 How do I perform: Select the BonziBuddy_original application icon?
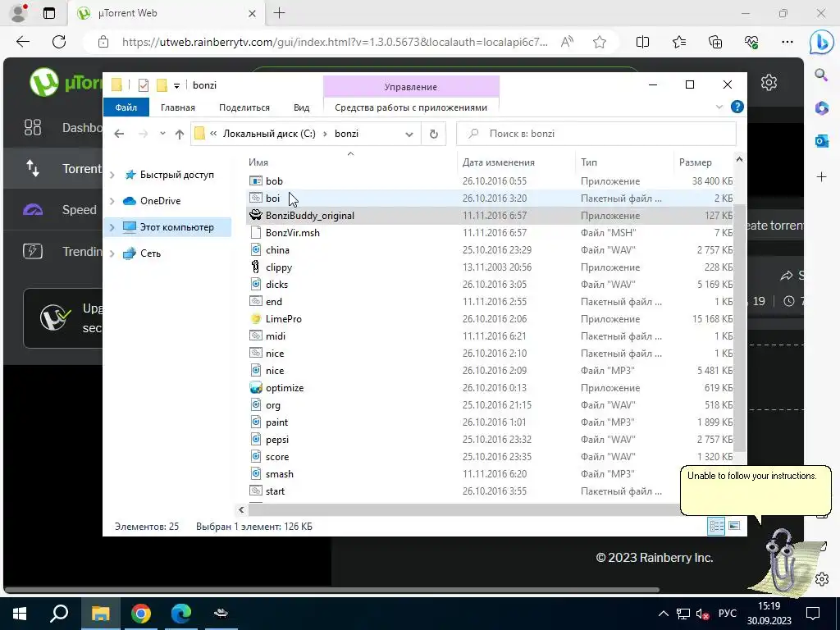256,216
